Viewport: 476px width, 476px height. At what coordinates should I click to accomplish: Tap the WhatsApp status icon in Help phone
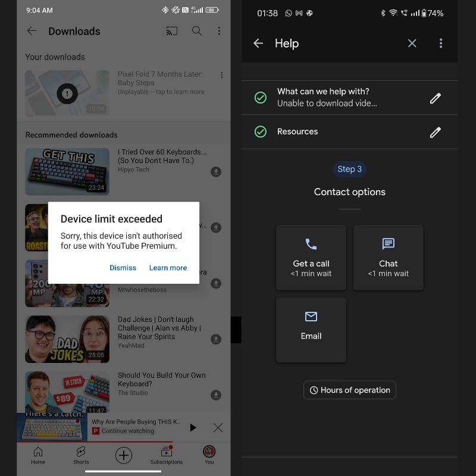click(x=289, y=13)
